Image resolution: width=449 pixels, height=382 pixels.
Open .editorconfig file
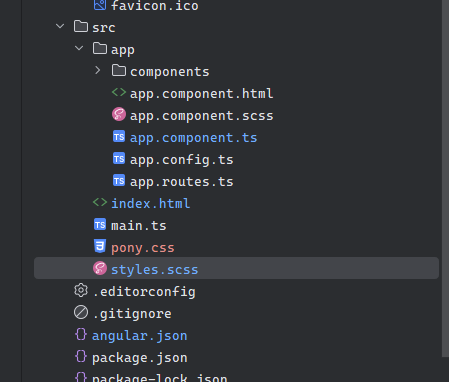[144, 292]
